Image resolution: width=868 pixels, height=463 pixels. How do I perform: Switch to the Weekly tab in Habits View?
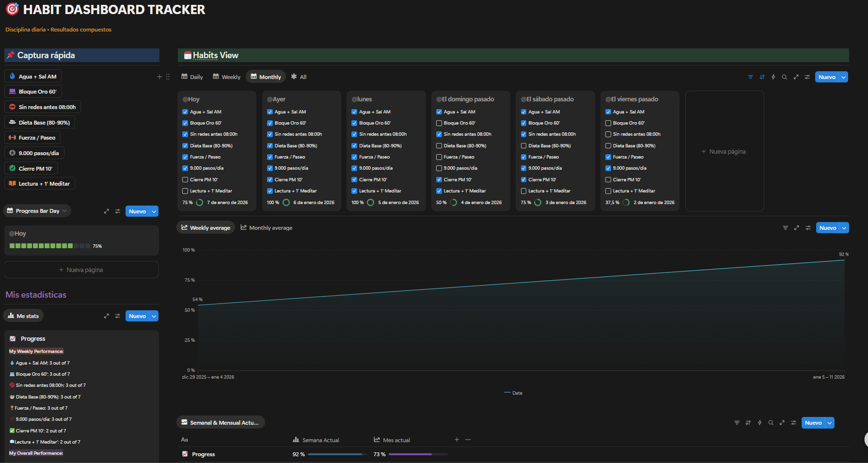(226, 77)
